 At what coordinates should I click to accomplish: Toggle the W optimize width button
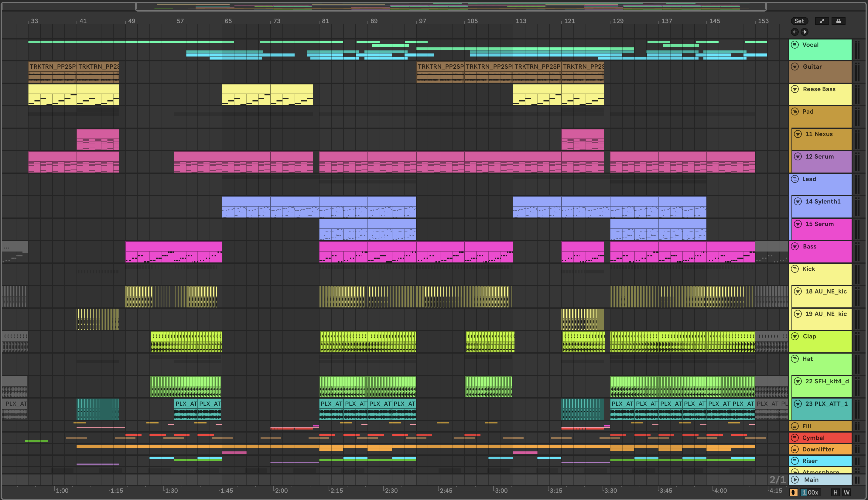(x=847, y=492)
